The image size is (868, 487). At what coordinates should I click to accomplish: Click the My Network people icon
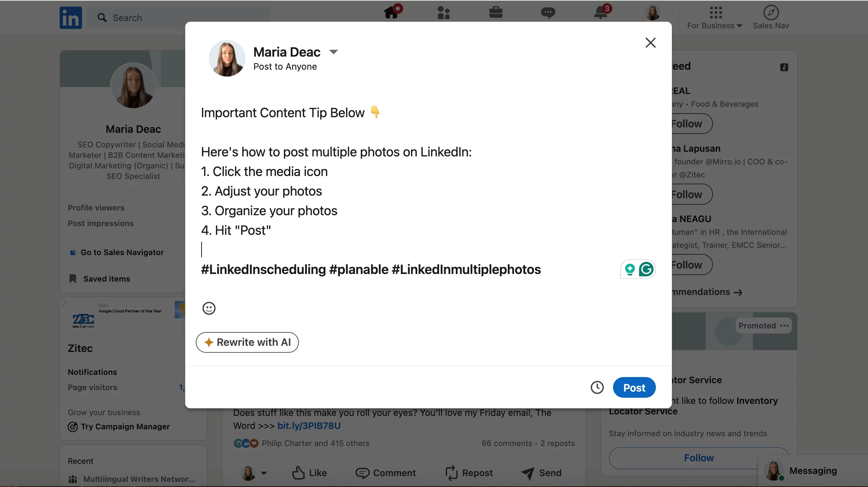(x=444, y=12)
